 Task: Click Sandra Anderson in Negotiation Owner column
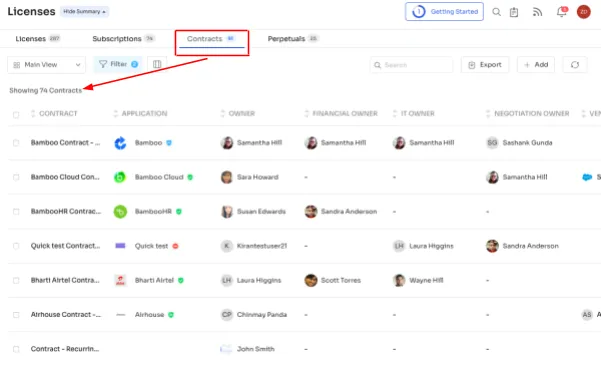coord(530,246)
